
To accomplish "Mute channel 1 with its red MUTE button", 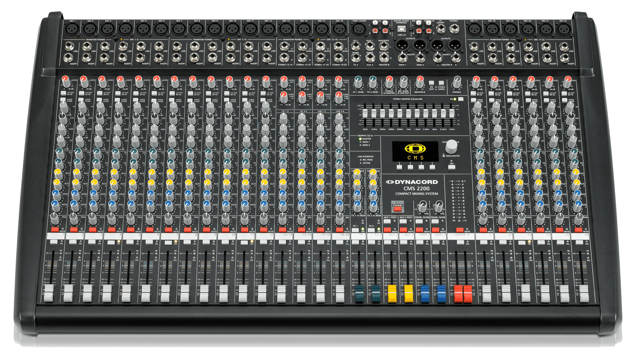I will [55, 229].
